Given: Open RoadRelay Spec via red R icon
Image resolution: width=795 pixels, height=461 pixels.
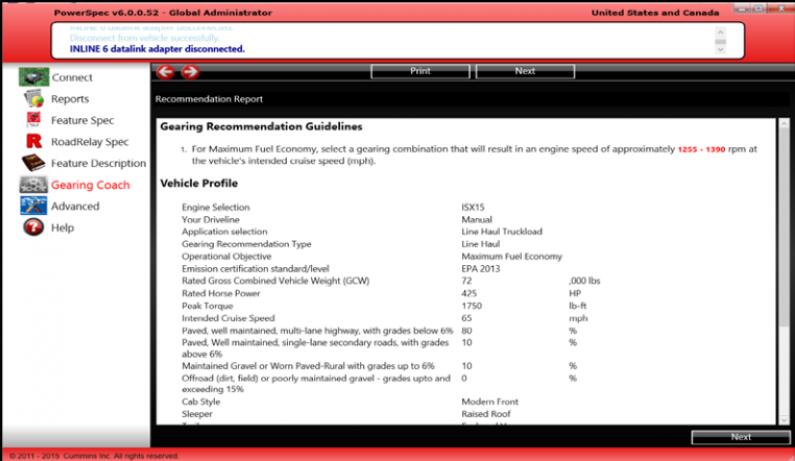Looking at the screenshot, I should pos(34,142).
